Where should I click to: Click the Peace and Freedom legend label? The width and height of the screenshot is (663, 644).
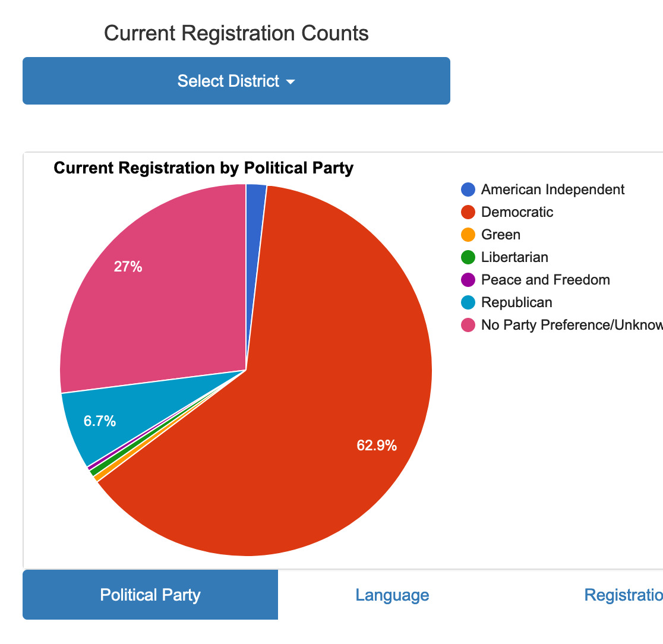[x=545, y=280]
